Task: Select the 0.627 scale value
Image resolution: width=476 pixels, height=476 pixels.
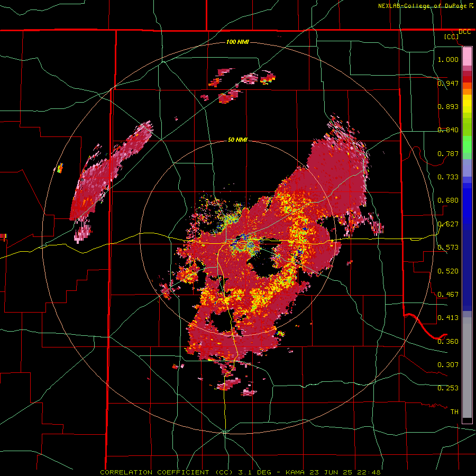Action: (x=448, y=224)
